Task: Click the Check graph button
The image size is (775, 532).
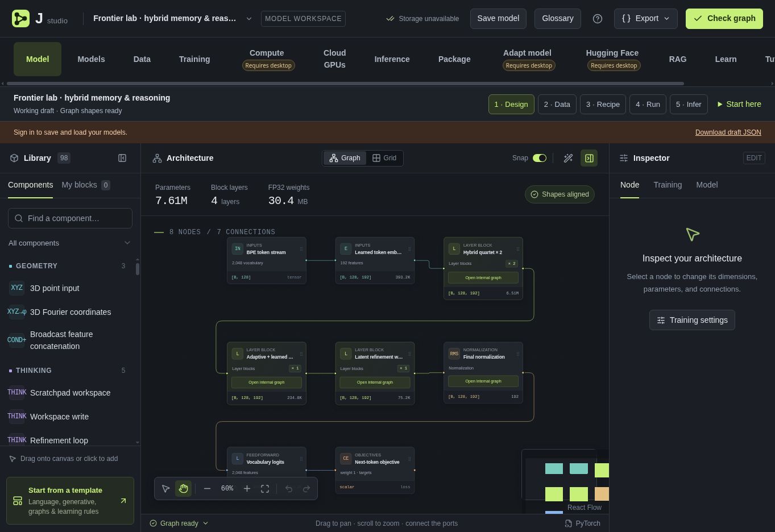Action: pos(724,19)
